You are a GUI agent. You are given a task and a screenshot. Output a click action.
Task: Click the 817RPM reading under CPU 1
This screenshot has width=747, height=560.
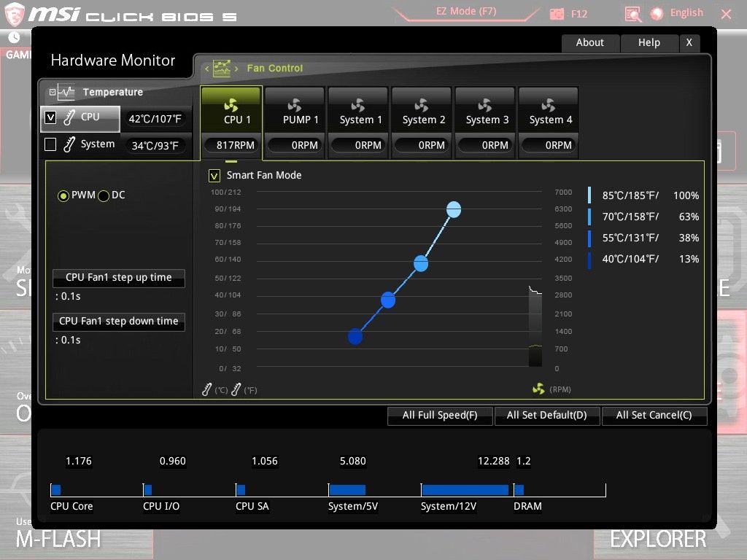pos(231,145)
